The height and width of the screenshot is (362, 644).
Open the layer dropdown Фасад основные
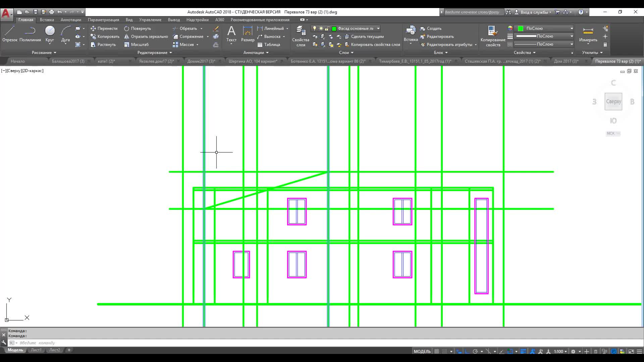(378, 28)
